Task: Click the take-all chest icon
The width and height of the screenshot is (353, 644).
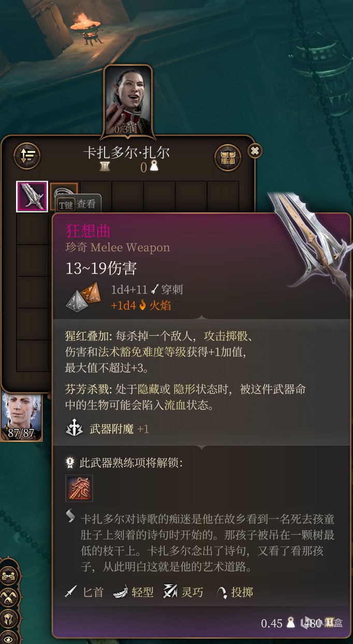Action: point(227,157)
